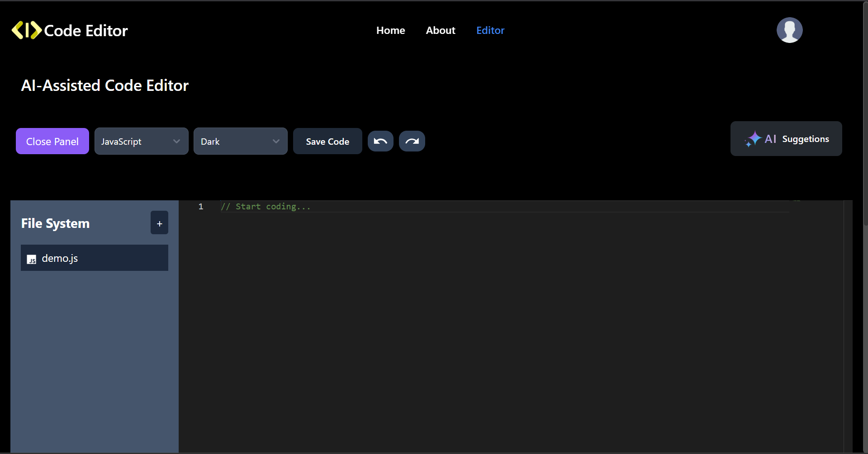Go to the Home page
This screenshot has height=454, width=868.
[x=390, y=30]
